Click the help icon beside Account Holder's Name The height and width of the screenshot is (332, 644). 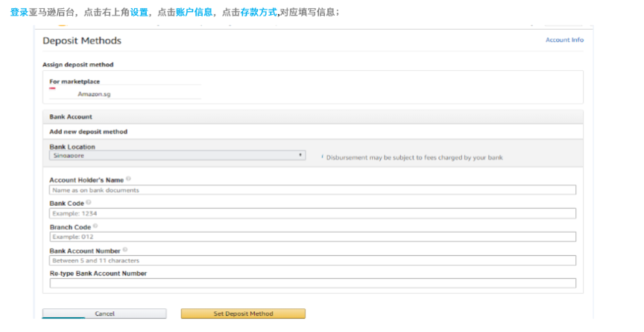tap(129, 179)
